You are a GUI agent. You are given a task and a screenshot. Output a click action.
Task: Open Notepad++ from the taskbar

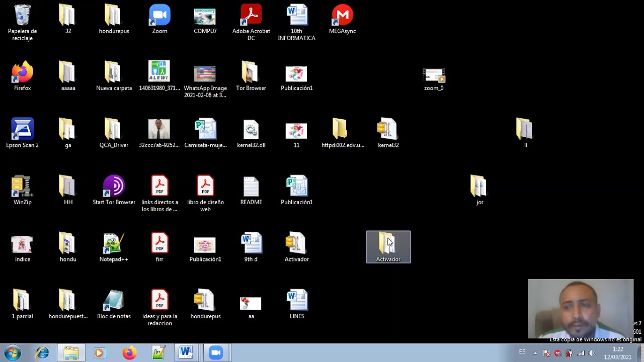click(158, 353)
